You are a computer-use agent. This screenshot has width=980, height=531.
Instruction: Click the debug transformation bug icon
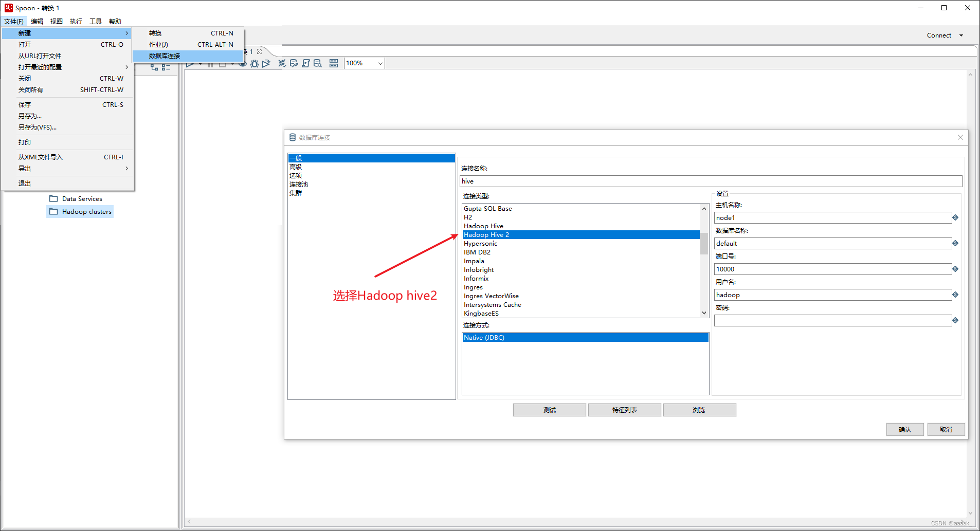click(255, 63)
